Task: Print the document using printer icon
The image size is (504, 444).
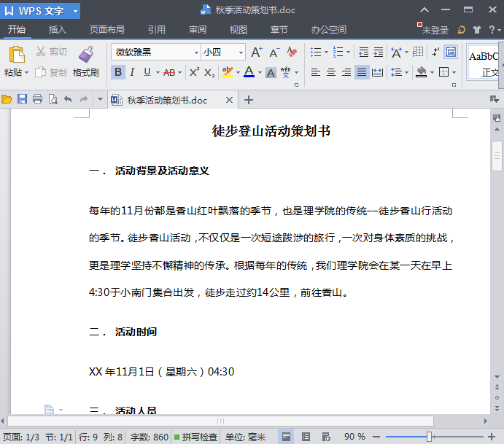Action: 37,99
